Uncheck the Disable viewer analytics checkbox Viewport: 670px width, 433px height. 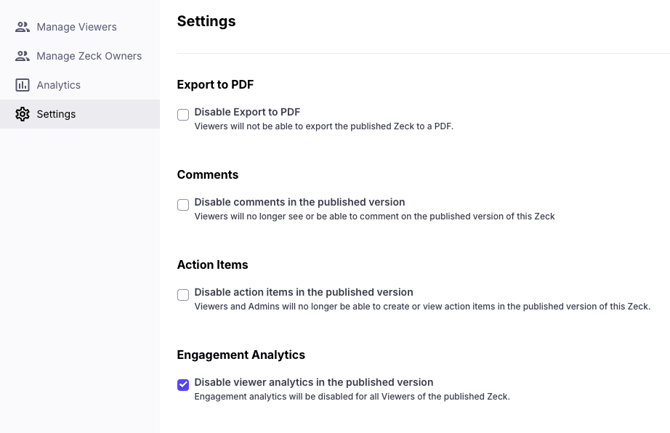tap(183, 385)
